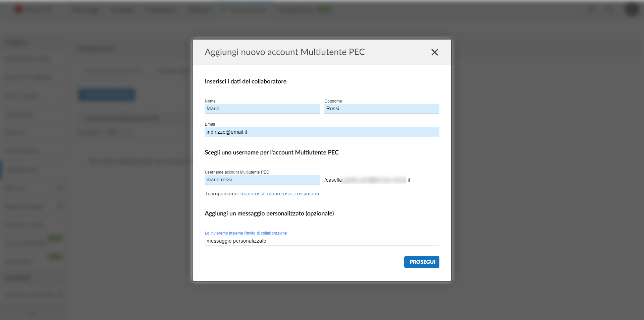The image size is (644, 320).
Task: Click the Cognome field containing Rossi
Action: (x=382, y=109)
